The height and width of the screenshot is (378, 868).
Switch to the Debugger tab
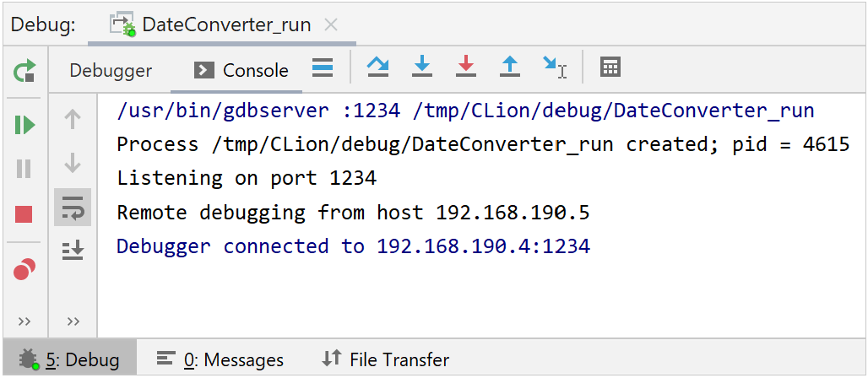[x=111, y=71]
